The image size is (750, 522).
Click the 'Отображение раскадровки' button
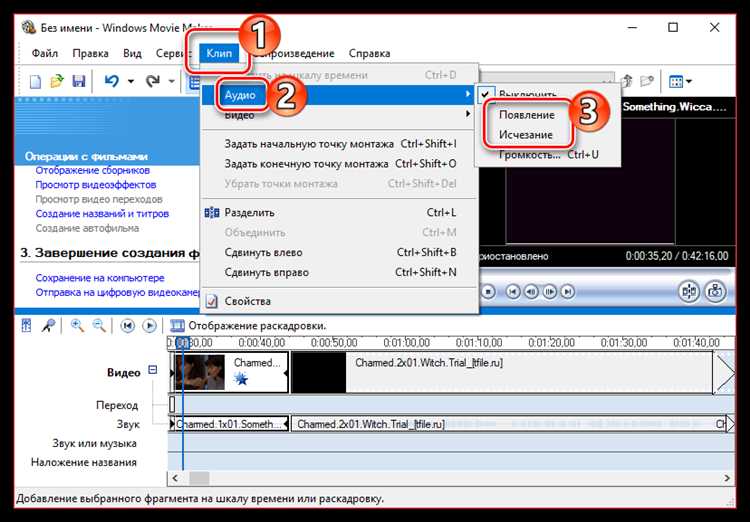[x=248, y=326]
